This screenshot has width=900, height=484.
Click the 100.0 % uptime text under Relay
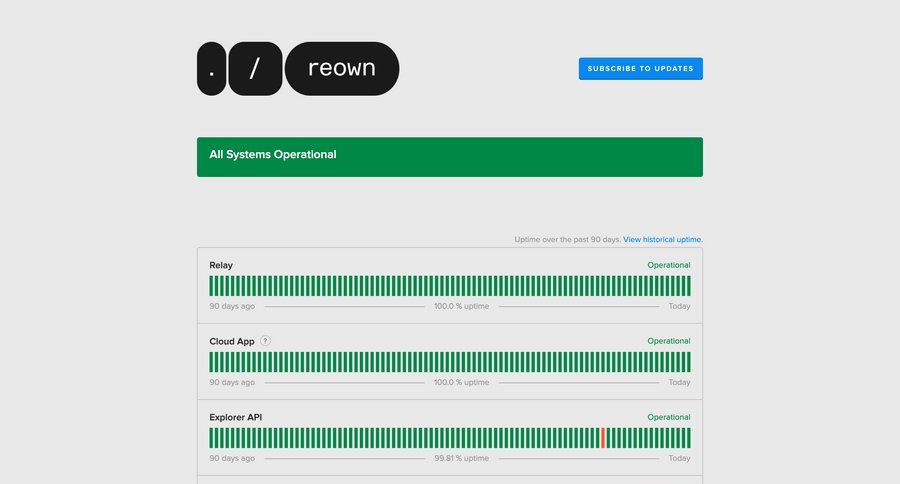(x=461, y=306)
